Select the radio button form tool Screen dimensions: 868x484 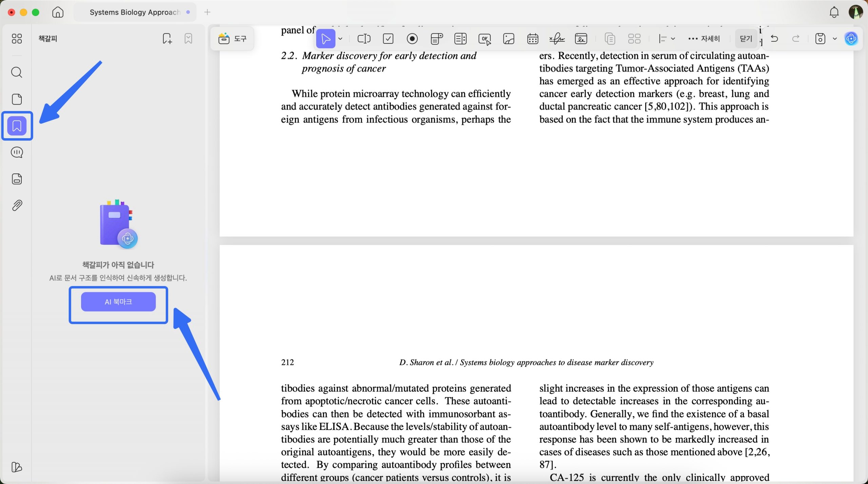[x=412, y=39]
